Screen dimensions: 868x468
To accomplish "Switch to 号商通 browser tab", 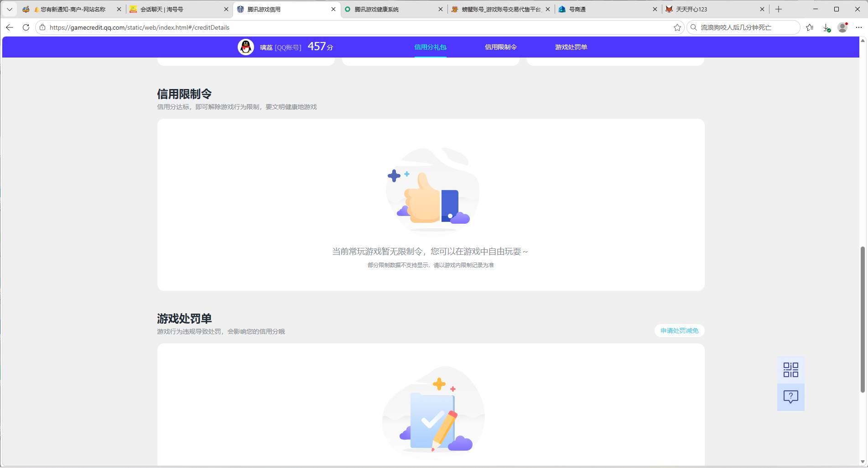I will pyautogui.click(x=608, y=9).
